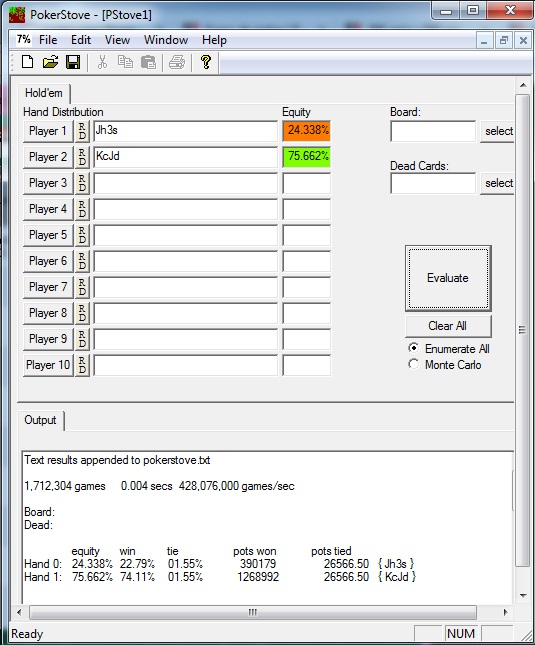Screen dimensions: 535x645
Task: Open the Edit menu
Action: click(81, 40)
